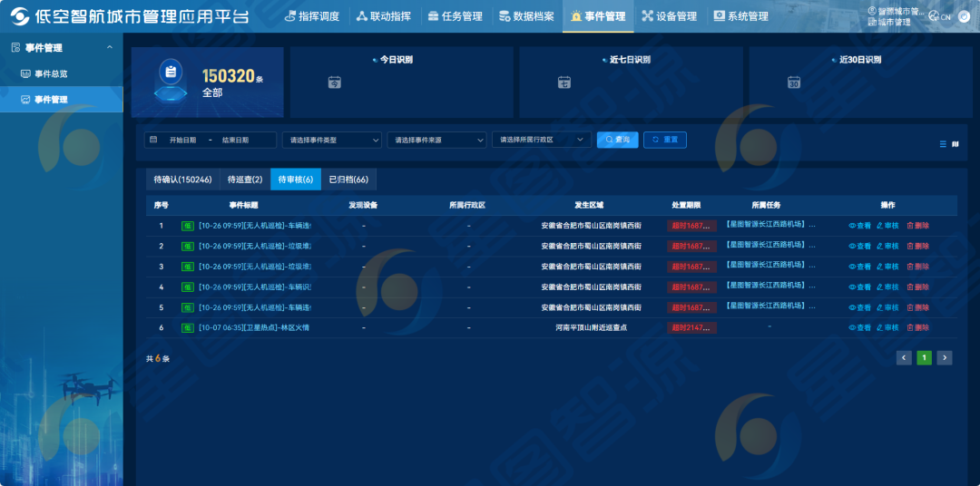Click the 30-day calendar icon
Image resolution: width=980 pixels, height=486 pixels.
(x=794, y=83)
